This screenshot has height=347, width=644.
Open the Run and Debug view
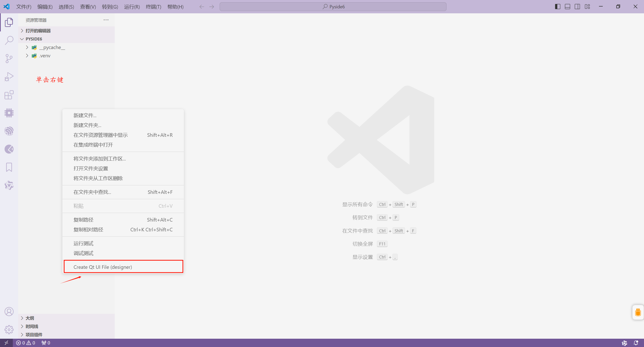pyautogui.click(x=9, y=76)
